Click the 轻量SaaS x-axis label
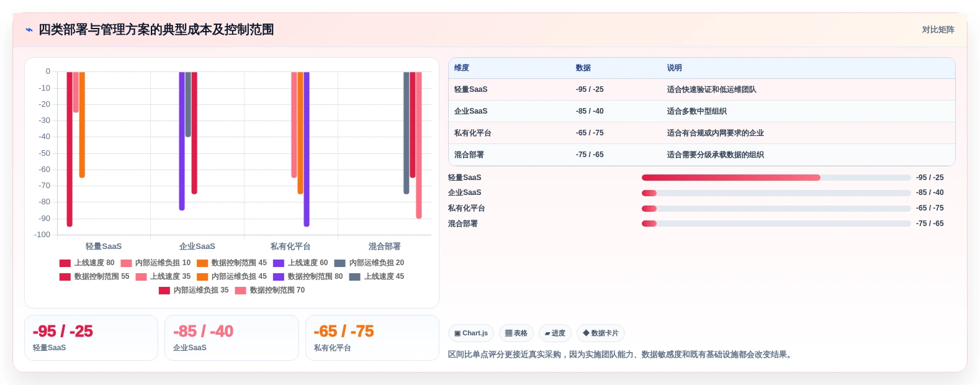980x385 pixels. click(104, 247)
